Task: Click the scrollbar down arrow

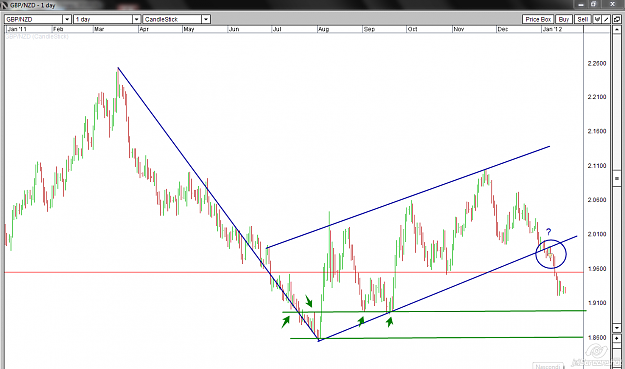Action: tap(617, 328)
